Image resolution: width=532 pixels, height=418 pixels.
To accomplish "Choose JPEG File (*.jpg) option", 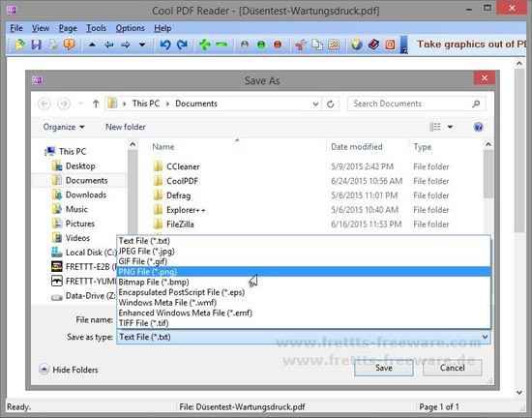I will [304, 252].
